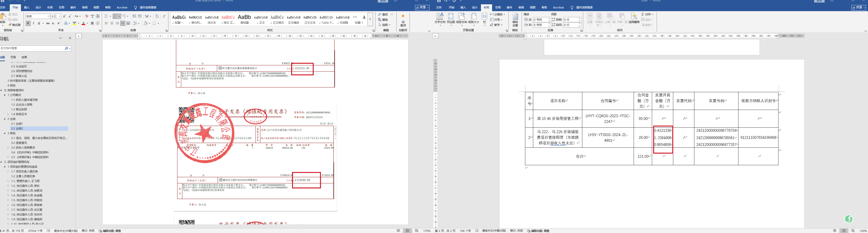This screenshot has height=233, width=868.
Task: Toggle strikethrough text in left Word window
Action: coord(48,23)
